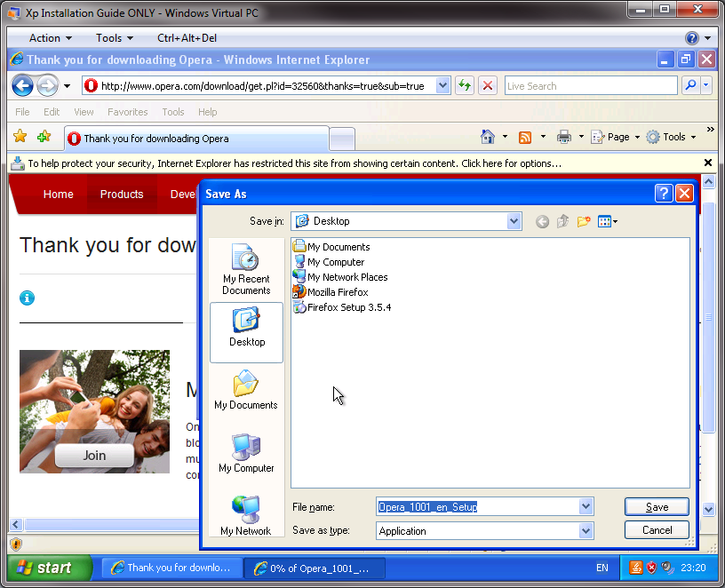Click Add to Favorites star-plus icon
The height and width of the screenshot is (588, 725).
tap(44, 137)
